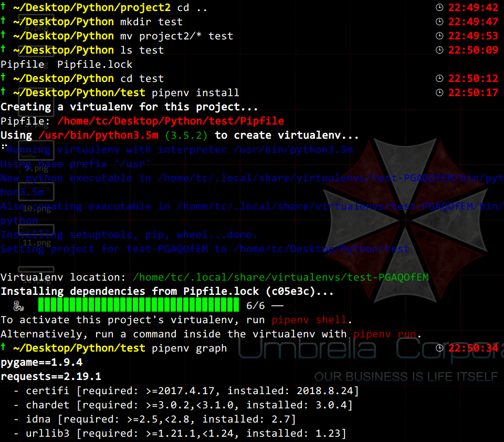
Task: Click the 'urllib3' dependency line
Action: [180, 433]
